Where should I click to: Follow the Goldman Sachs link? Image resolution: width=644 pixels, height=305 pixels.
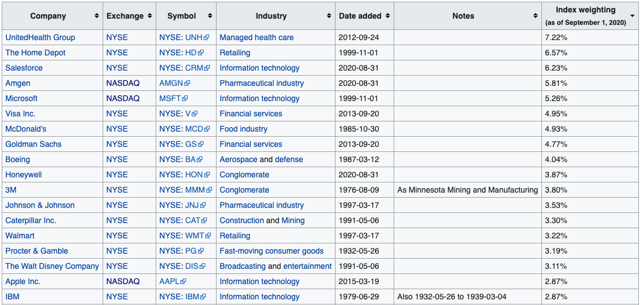point(34,144)
